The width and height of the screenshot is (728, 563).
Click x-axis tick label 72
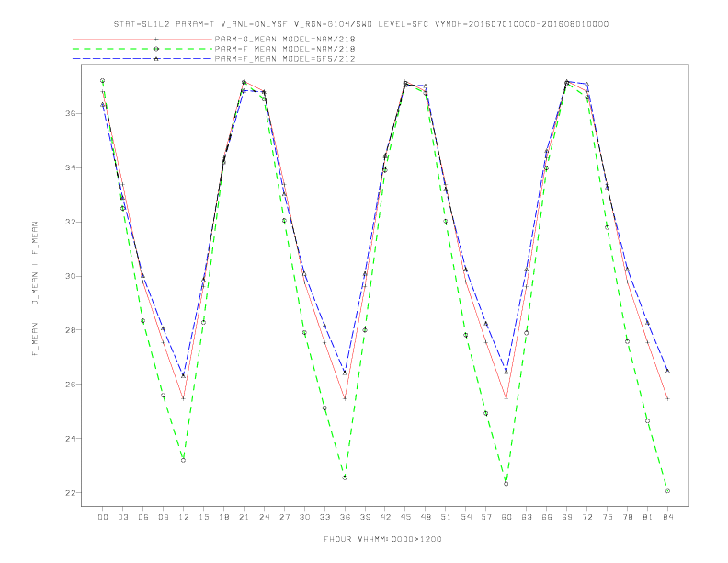coord(586,517)
